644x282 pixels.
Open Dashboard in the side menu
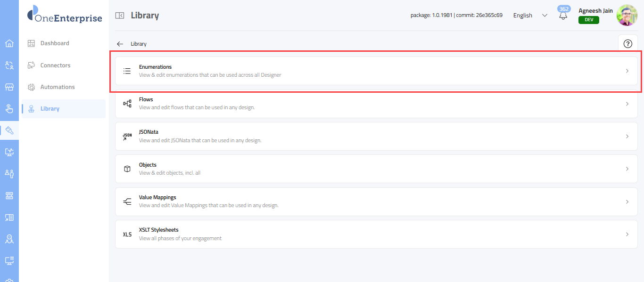coord(55,43)
